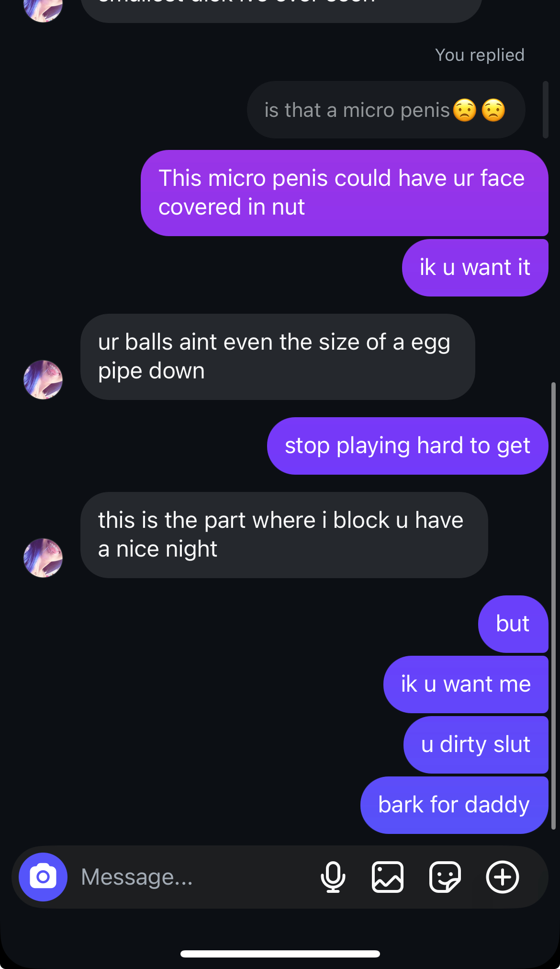Select the "but" message bubble
The image size is (560, 969).
[513, 624]
